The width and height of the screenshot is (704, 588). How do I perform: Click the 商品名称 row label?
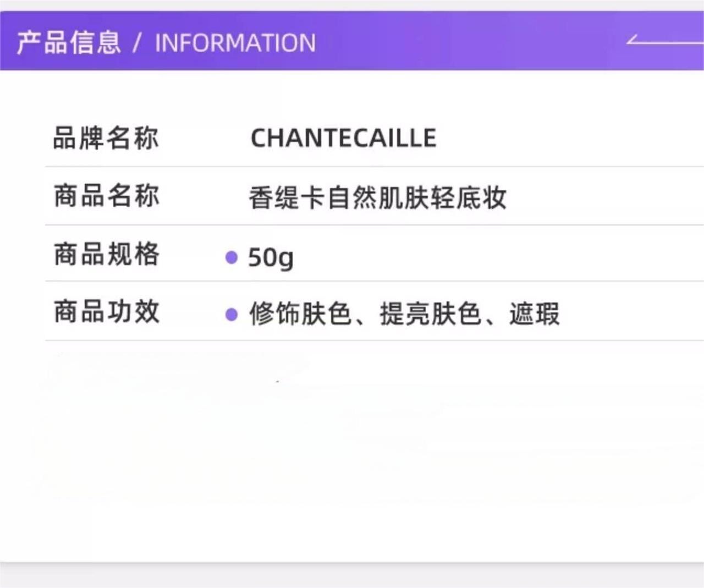click(106, 196)
